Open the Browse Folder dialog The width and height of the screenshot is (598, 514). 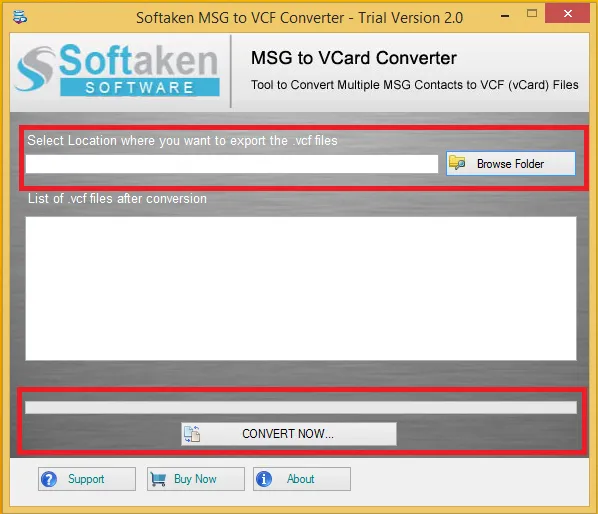coord(511,164)
